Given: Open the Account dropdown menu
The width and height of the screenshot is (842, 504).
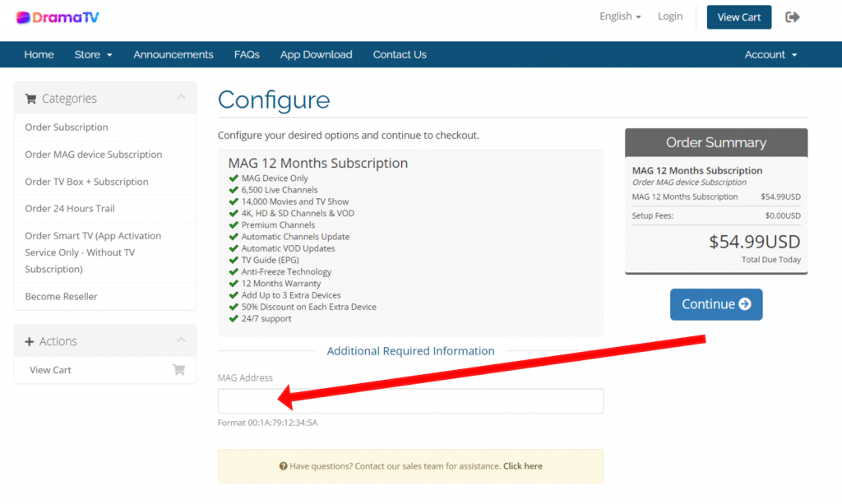Looking at the screenshot, I should pyautogui.click(x=770, y=54).
